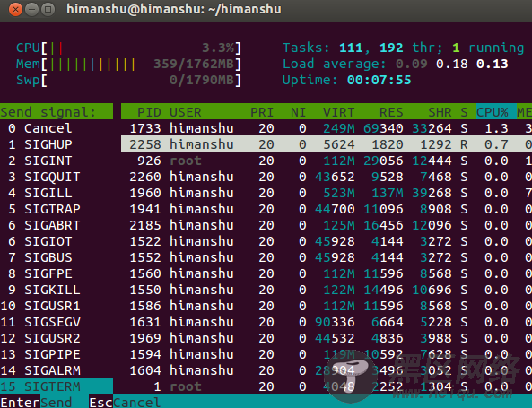
Task: Select SIGINT signal
Action: tap(57, 161)
